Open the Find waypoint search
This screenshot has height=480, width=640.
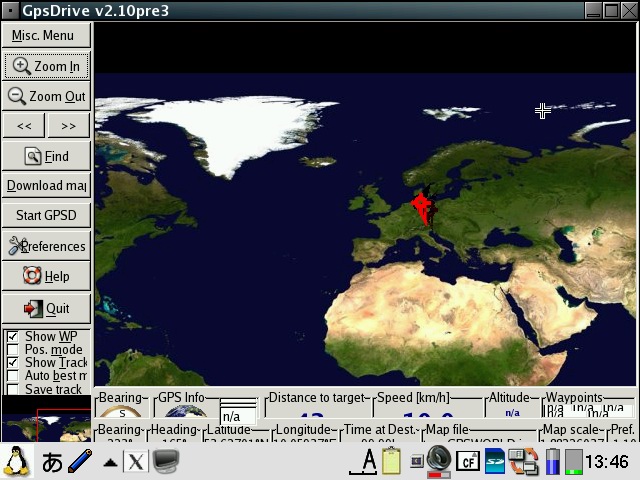46,156
